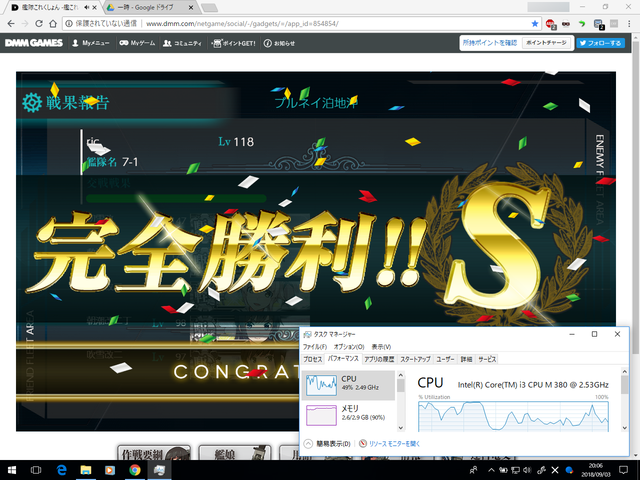Open Task View on taskbar
The height and width of the screenshot is (480, 640).
point(36,470)
